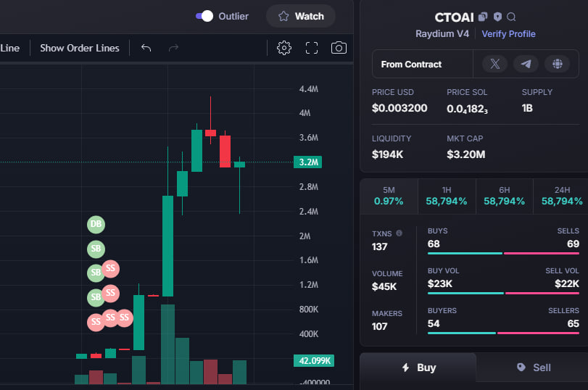Image resolution: width=588 pixels, height=390 pixels.
Task: Select the 24H timeframe tab
Action: (x=561, y=196)
